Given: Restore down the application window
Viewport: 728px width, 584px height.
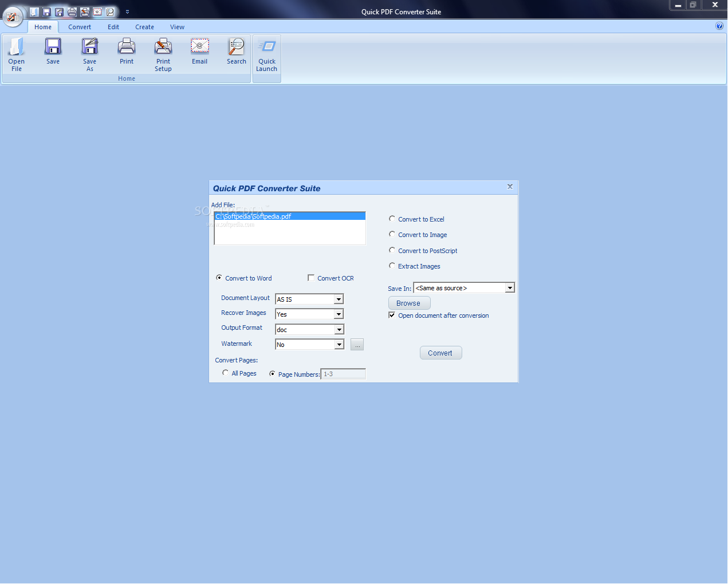Looking at the screenshot, I should (x=692, y=5).
